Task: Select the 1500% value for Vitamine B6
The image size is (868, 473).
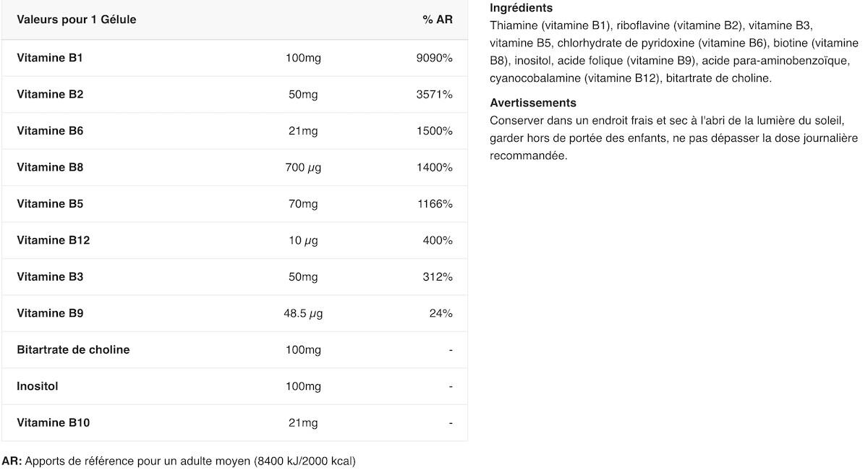Action: coord(435,131)
